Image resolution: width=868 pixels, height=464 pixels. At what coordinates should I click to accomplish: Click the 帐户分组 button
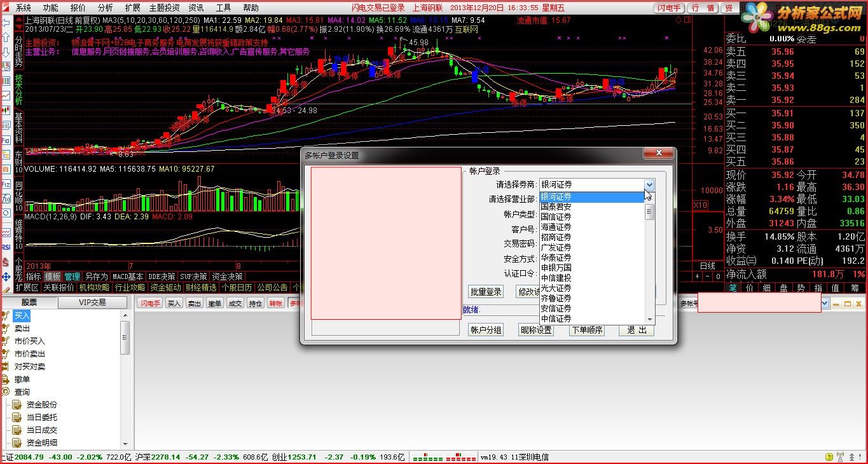[x=486, y=329]
